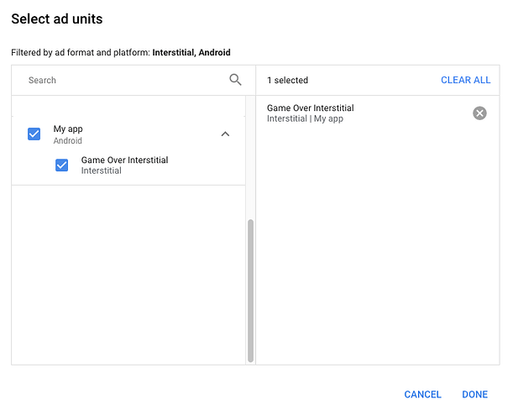Uncheck the My app checkbox
The image size is (513, 420).
point(34,134)
